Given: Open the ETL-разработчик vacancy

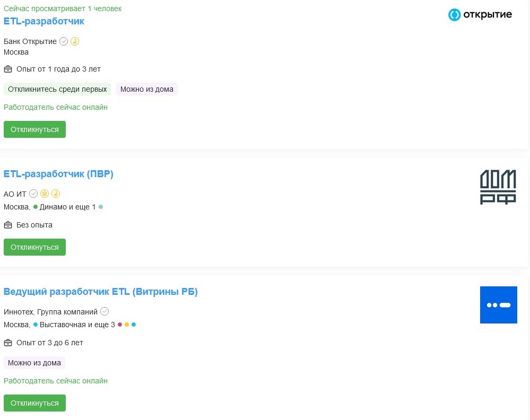Looking at the screenshot, I should click(44, 21).
